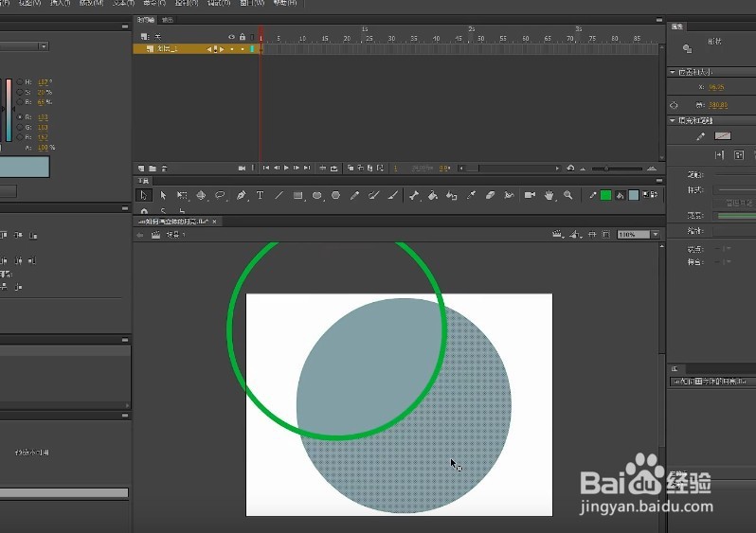The image size is (756, 533).
Task: Select the Width tool
Action: [509, 195]
